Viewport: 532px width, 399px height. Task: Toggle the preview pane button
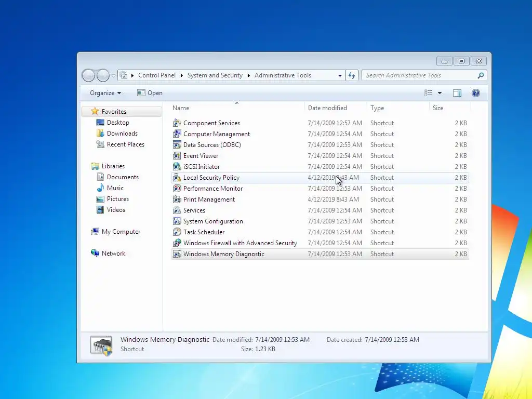tap(457, 93)
